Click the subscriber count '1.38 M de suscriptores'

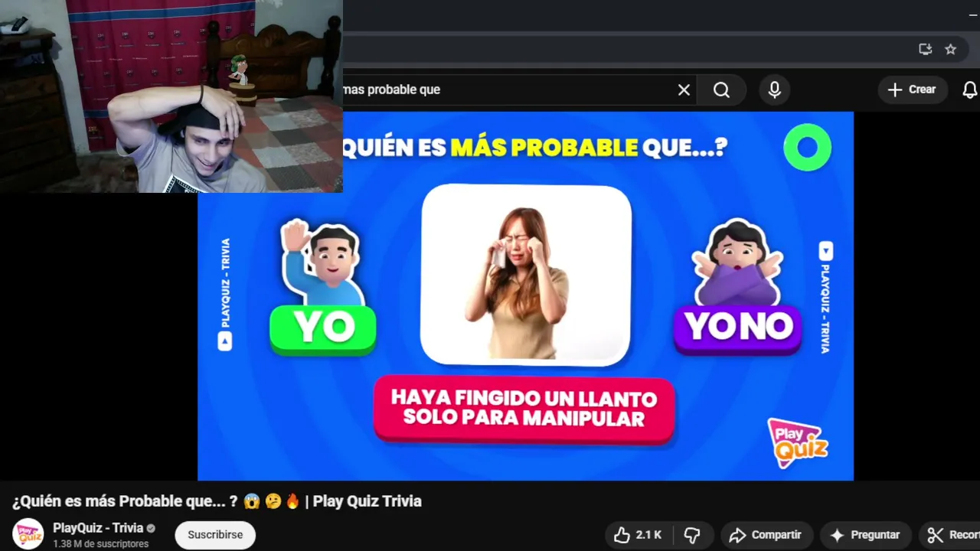tap(100, 544)
